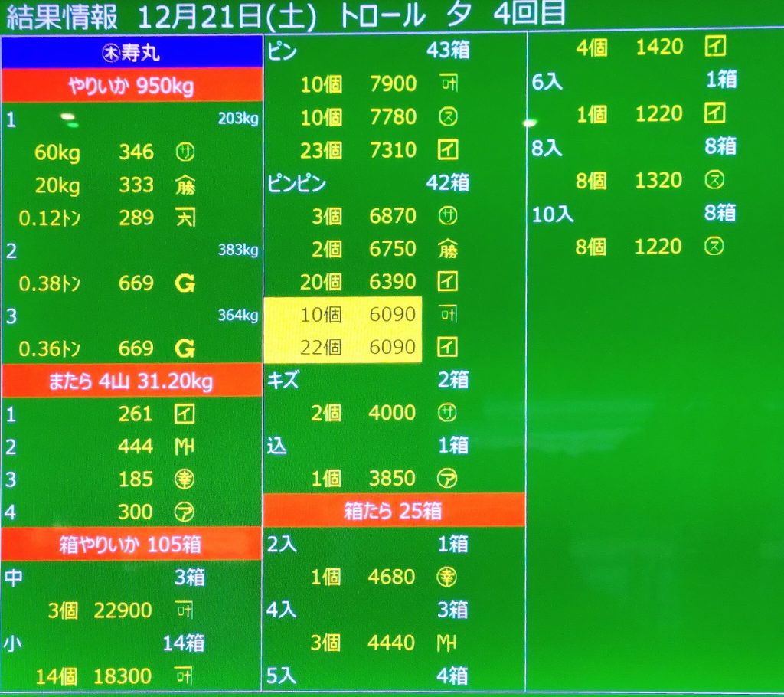The image size is (784, 697).
Task: Select the G mark in the 0.36トン row
Action: click(x=185, y=349)
